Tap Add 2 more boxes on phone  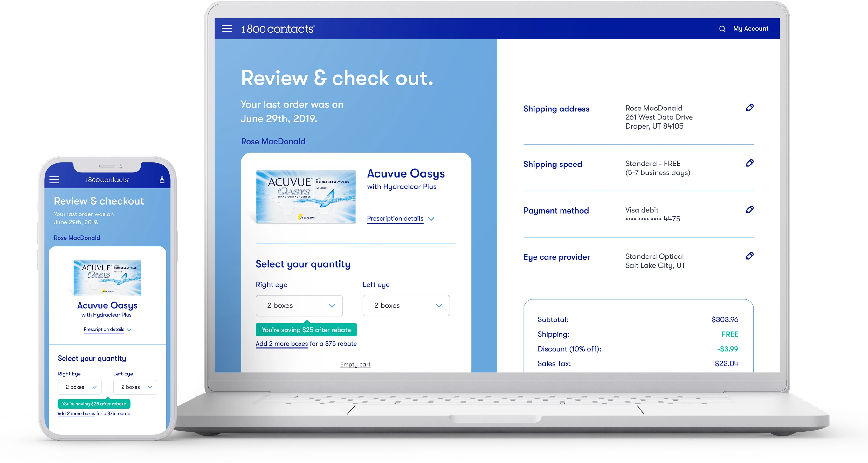click(x=76, y=414)
